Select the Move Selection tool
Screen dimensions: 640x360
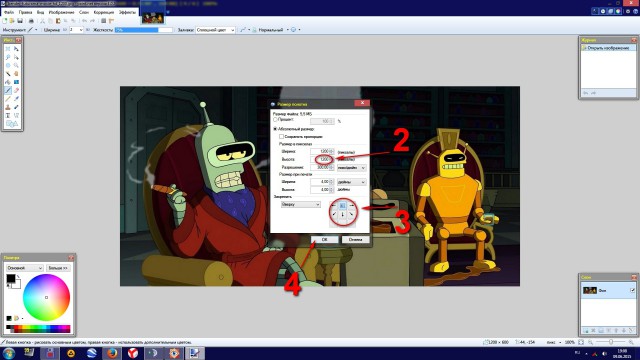point(16,57)
